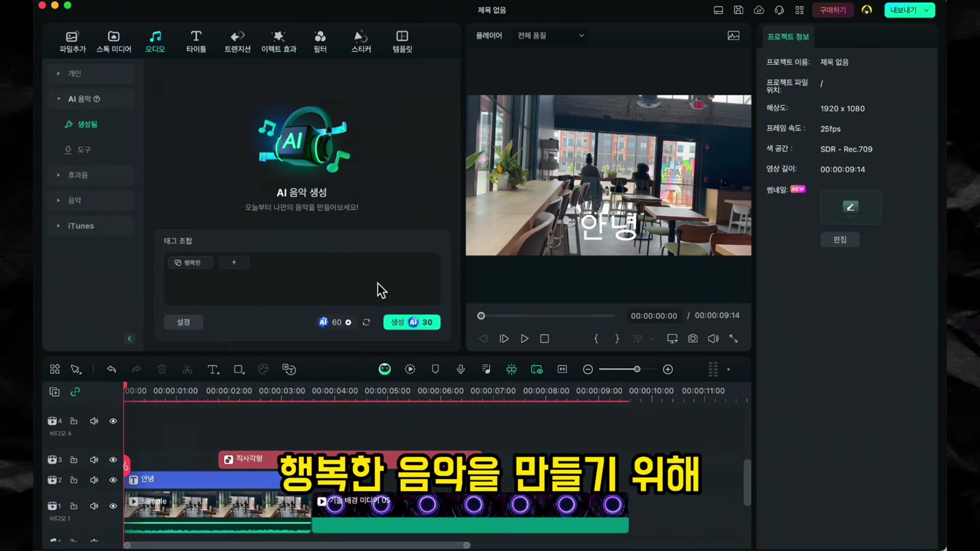Add AI credits with the plus next to 60
980x551 pixels.
349,322
